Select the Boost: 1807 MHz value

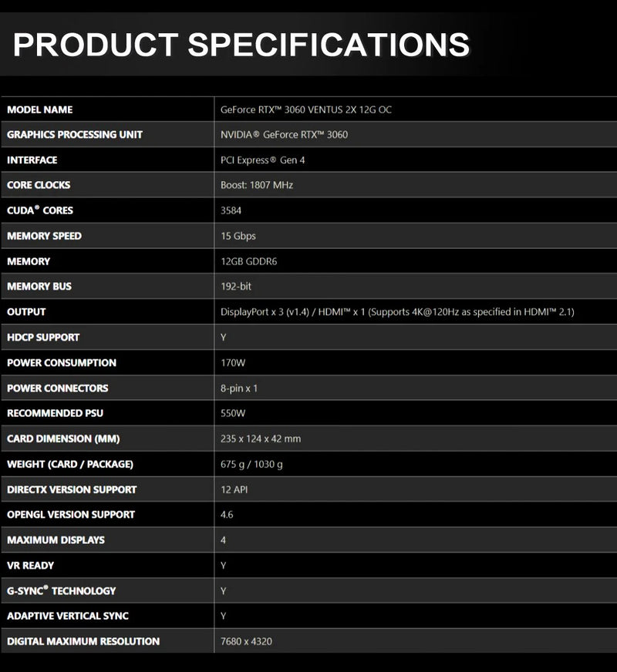pyautogui.click(x=257, y=185)
